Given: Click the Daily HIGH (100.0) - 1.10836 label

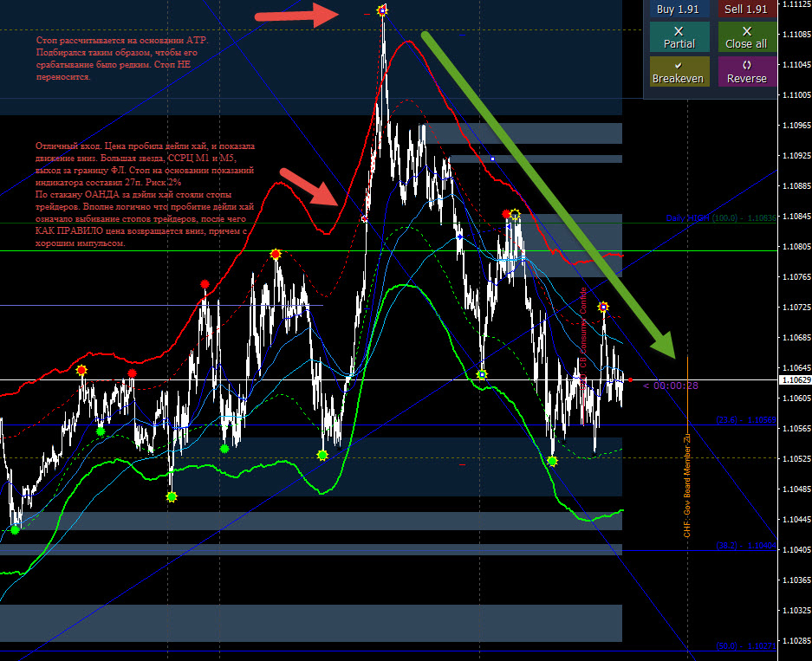Looking at the screenshot, I should point(721,218).
